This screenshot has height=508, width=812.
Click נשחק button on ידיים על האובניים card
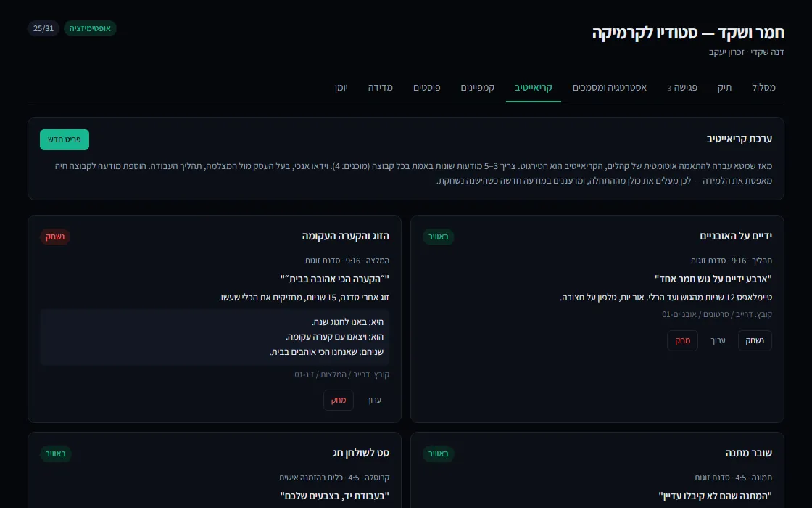pos(755,340)
